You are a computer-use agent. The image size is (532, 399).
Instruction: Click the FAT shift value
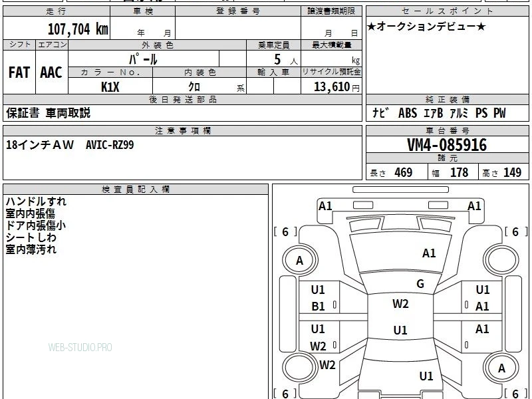click(19, 72)
